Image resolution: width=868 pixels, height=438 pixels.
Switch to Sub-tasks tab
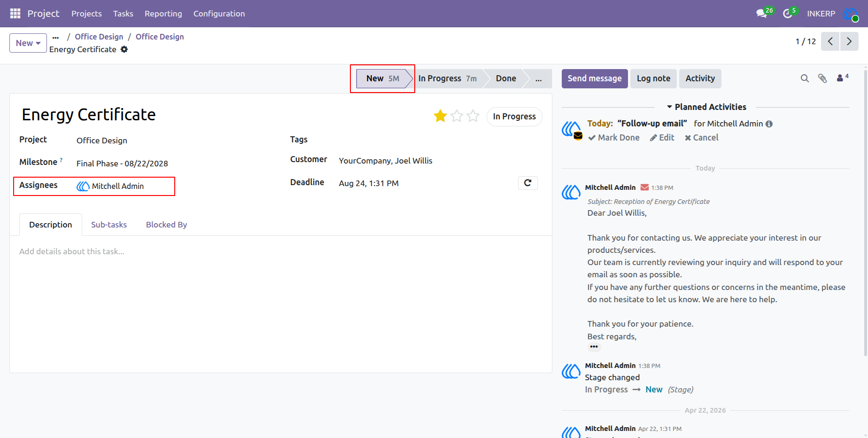(x=109, y=225)
